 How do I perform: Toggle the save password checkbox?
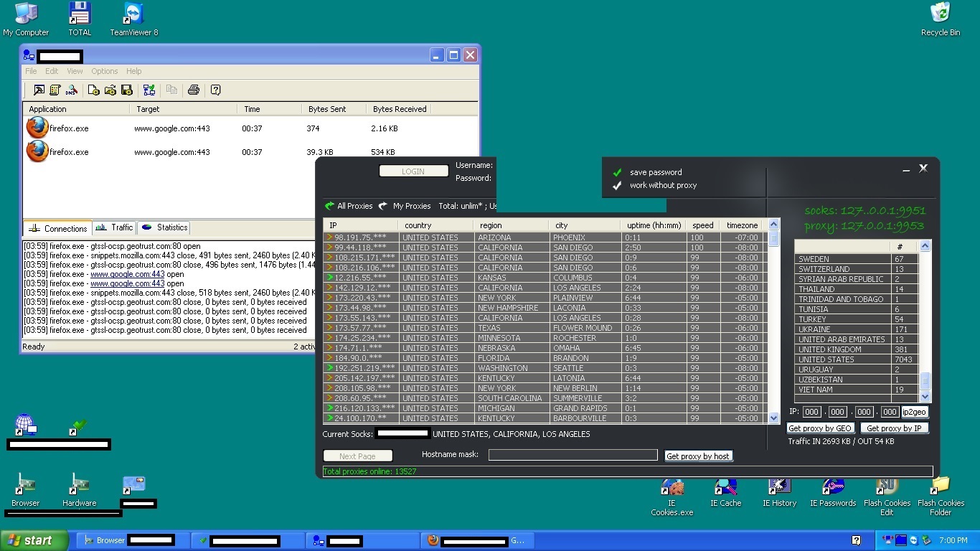click(617, 172)
